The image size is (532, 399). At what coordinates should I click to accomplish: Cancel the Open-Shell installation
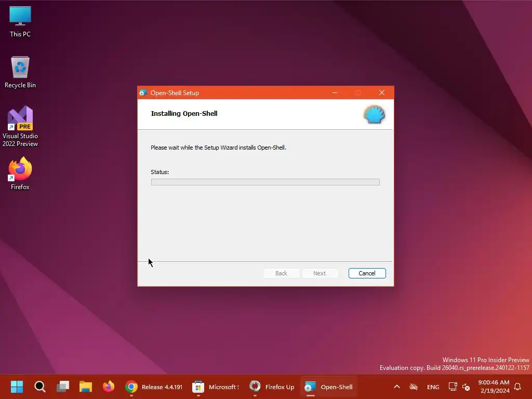367,273
